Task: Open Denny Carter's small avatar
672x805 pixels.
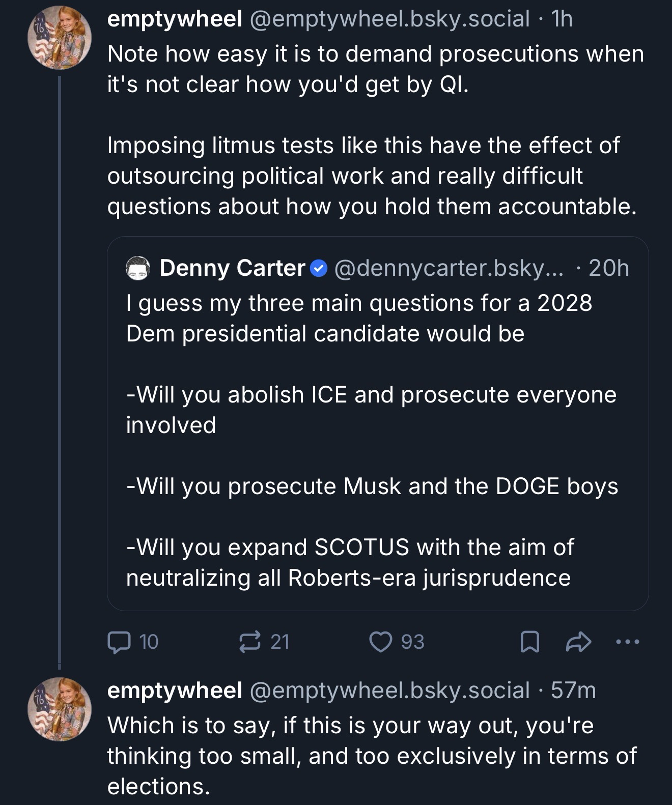Action: (138, 268)
